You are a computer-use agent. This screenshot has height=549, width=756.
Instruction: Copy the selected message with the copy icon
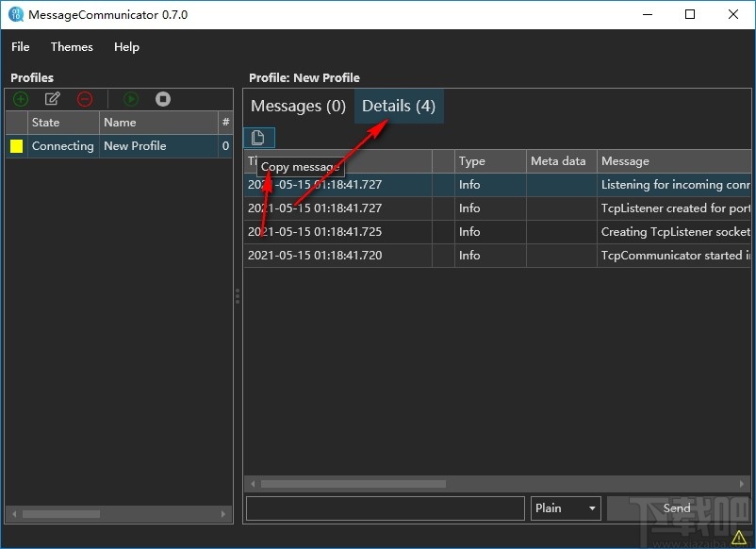point(258,137)
